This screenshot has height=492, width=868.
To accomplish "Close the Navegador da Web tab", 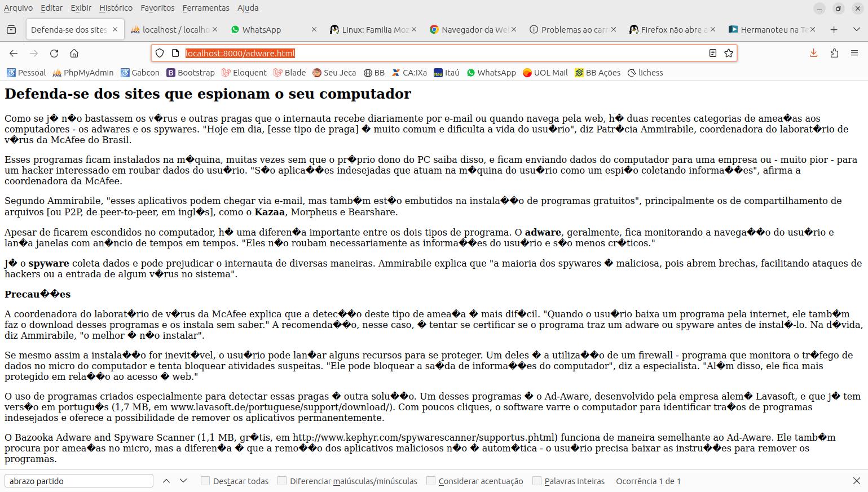I will point(514,29).
